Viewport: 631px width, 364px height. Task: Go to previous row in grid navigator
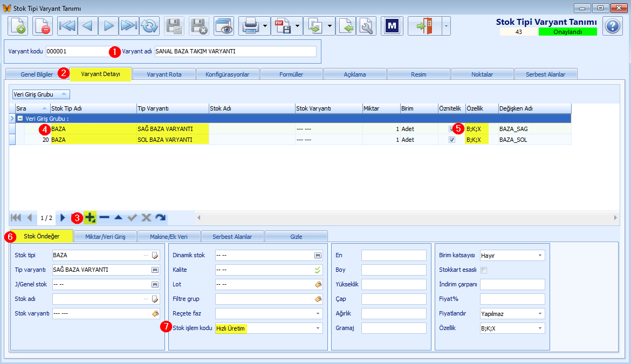29,218
